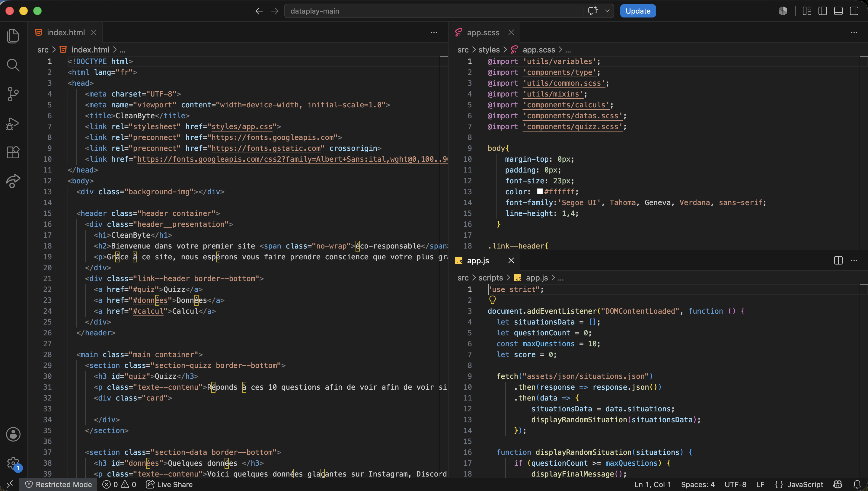Open the Manage gear icon
The image size is (868, 491).
(13, 463)
